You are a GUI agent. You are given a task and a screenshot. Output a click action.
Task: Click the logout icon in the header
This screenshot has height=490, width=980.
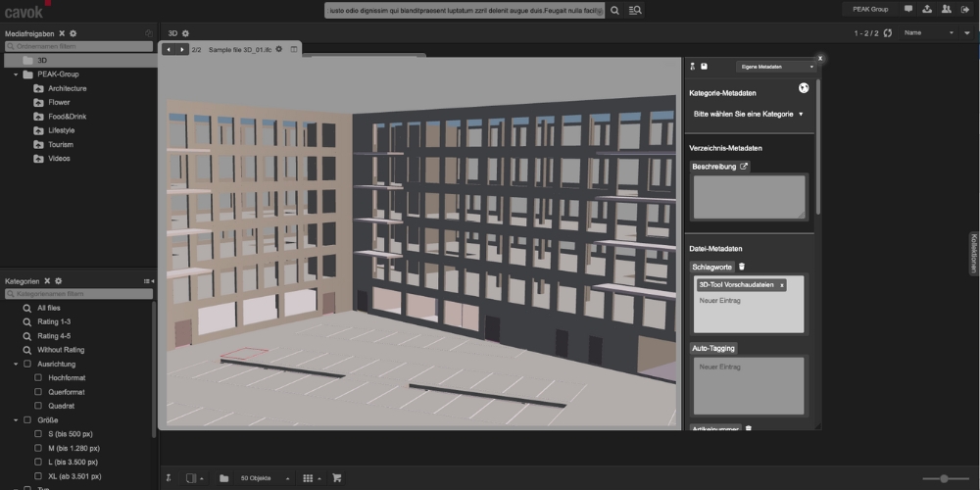[x=965, y=10]
